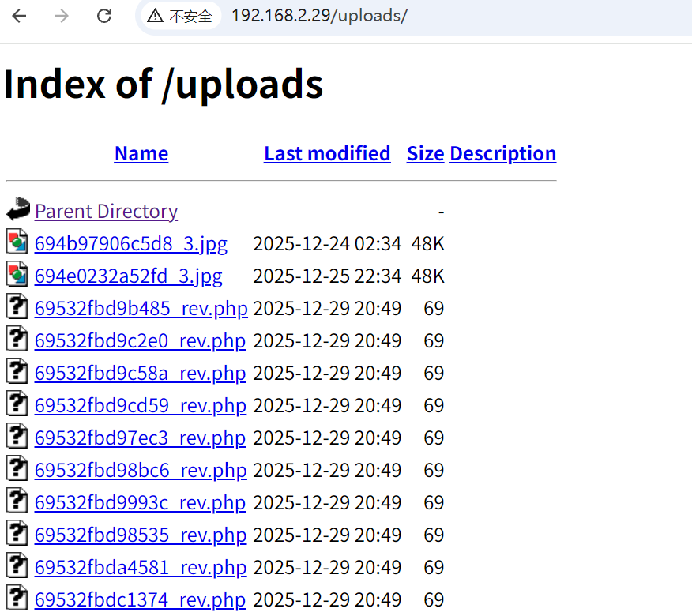Sort listing by Last modified header
Screen dimensions: 692x616
pos(327,153)
